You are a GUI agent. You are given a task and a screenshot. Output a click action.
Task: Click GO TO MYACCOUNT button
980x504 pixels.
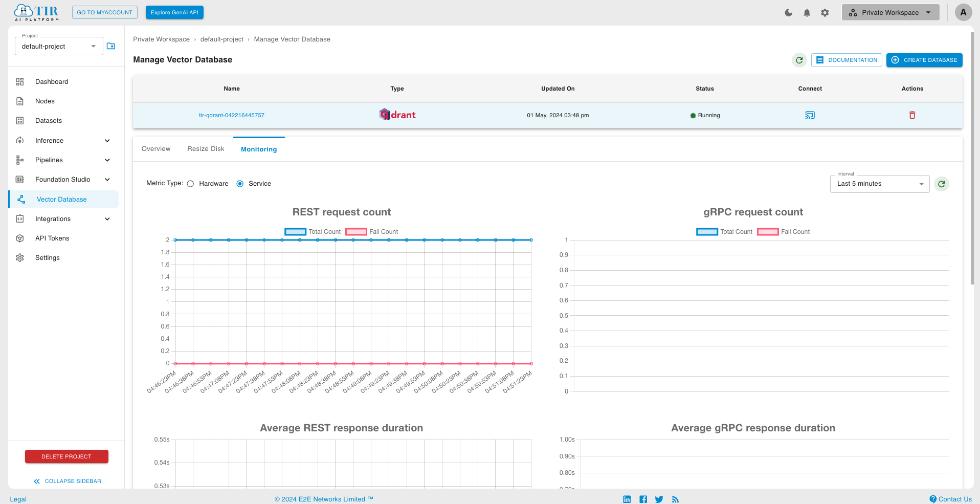[105, 12]
